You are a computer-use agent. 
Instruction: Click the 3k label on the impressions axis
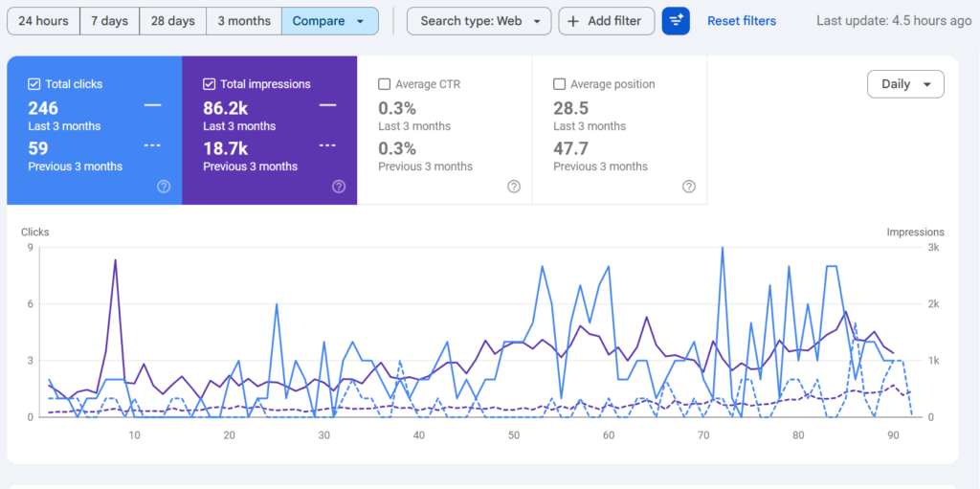click(x=933, y=248)
